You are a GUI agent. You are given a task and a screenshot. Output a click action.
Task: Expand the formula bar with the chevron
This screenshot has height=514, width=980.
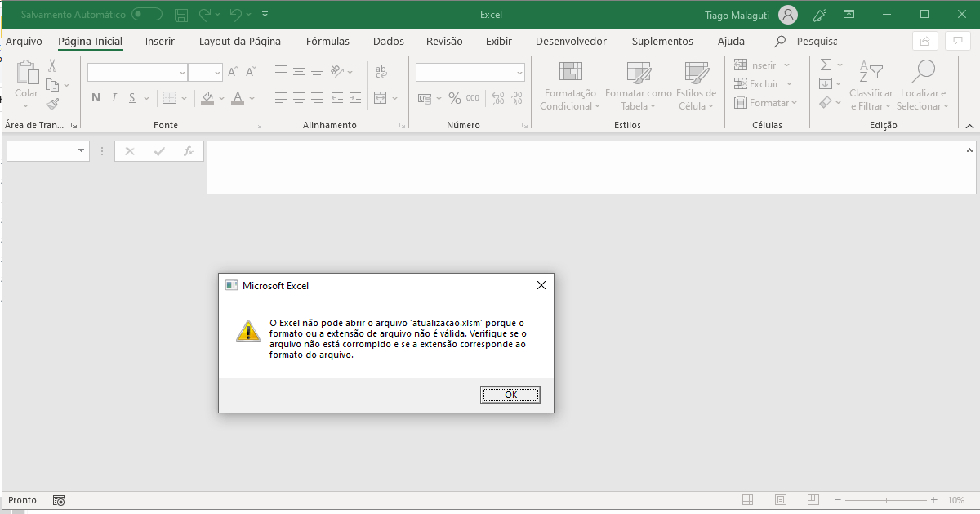[x=970, y=150]
